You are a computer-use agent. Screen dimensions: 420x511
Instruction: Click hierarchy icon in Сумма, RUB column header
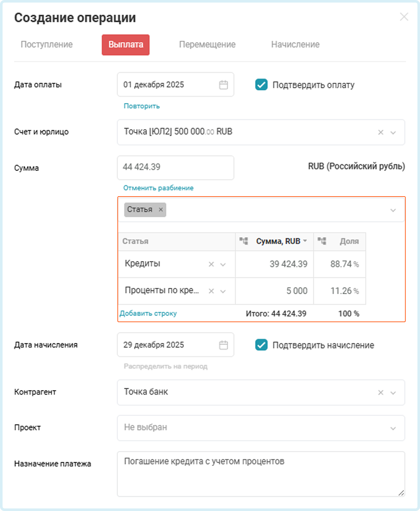coord(244,241)
